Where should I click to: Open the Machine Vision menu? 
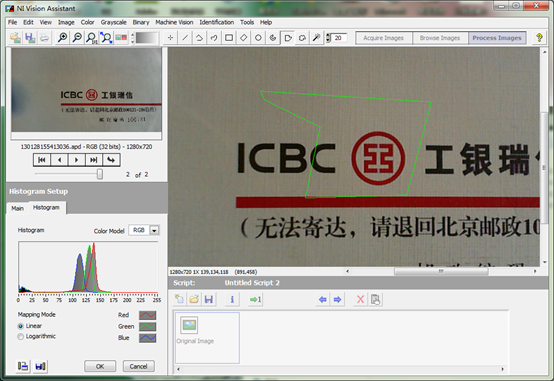click(x=174, y=22)
